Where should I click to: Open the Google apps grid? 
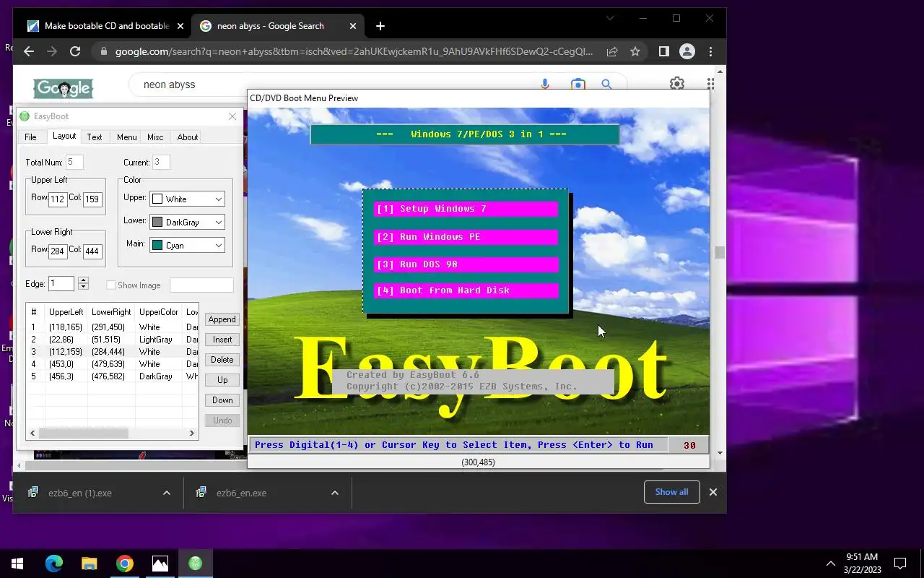point(711,84)
